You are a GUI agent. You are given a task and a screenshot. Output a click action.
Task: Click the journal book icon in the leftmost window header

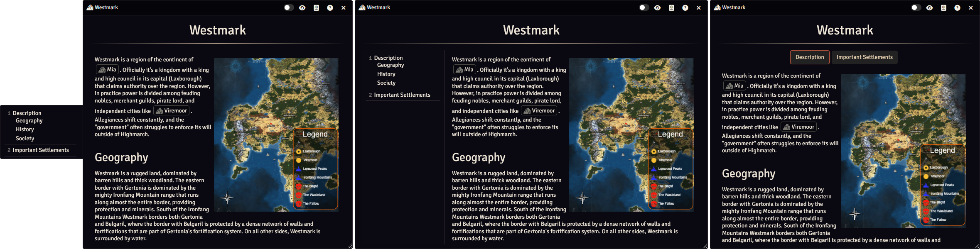tap(316, 7)
